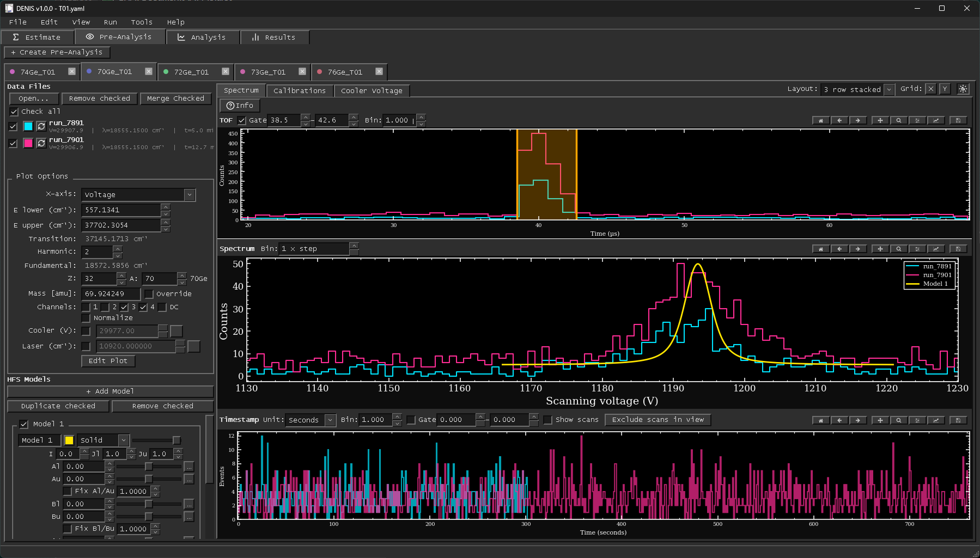Save the Timestamp plot figure

click(x=958, y=420)
